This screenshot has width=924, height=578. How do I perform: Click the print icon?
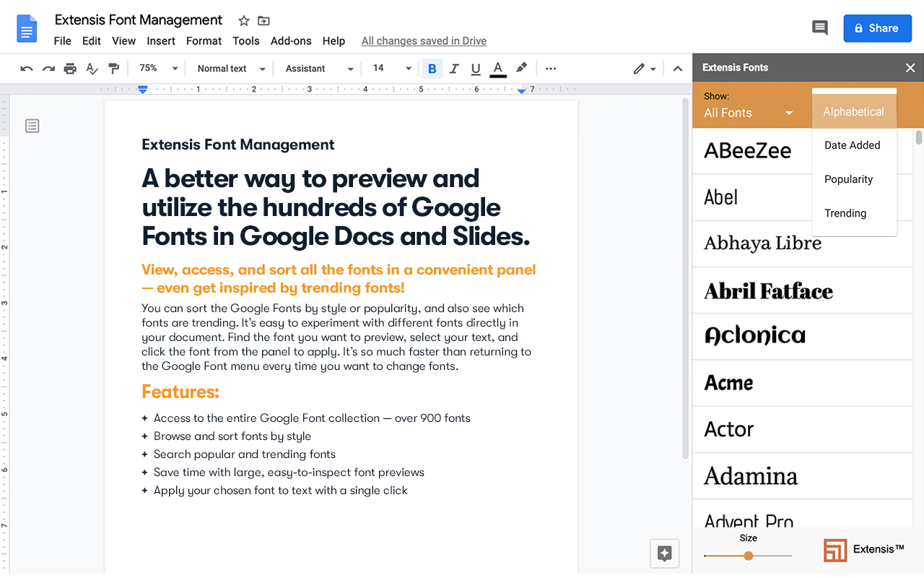[70, 69]
